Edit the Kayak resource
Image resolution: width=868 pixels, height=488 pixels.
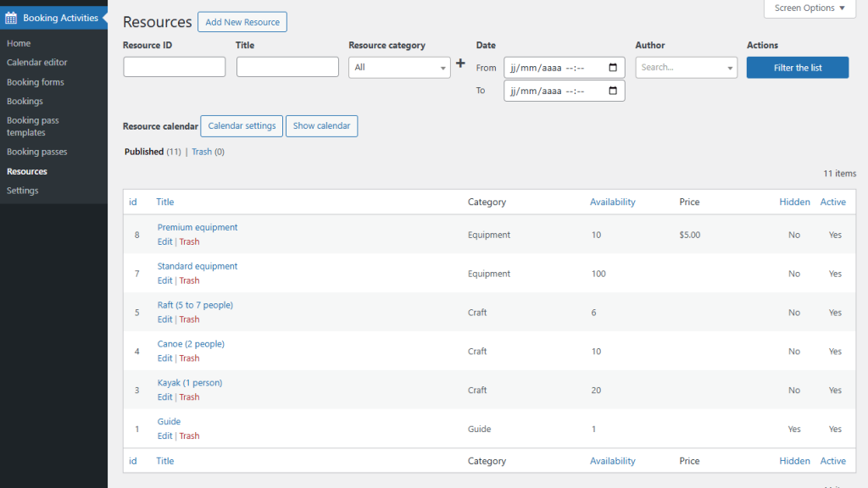coord(165,396)
